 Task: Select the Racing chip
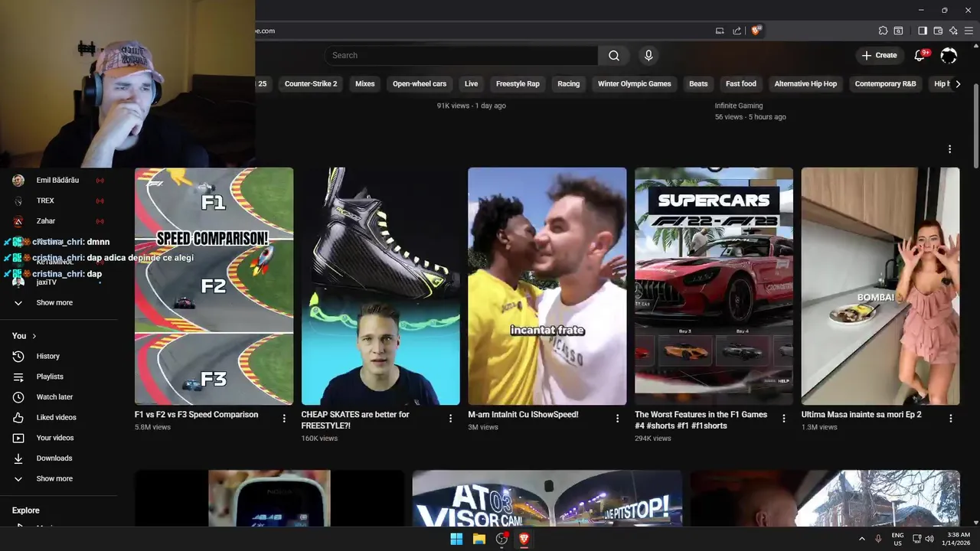(569, 84)
